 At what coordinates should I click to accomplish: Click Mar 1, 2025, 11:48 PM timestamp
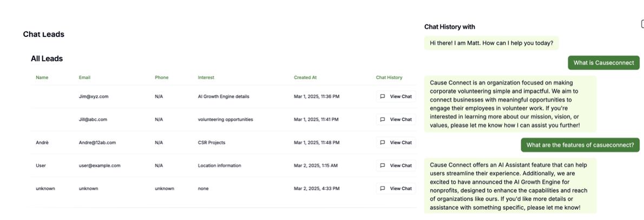click(317, 143)
